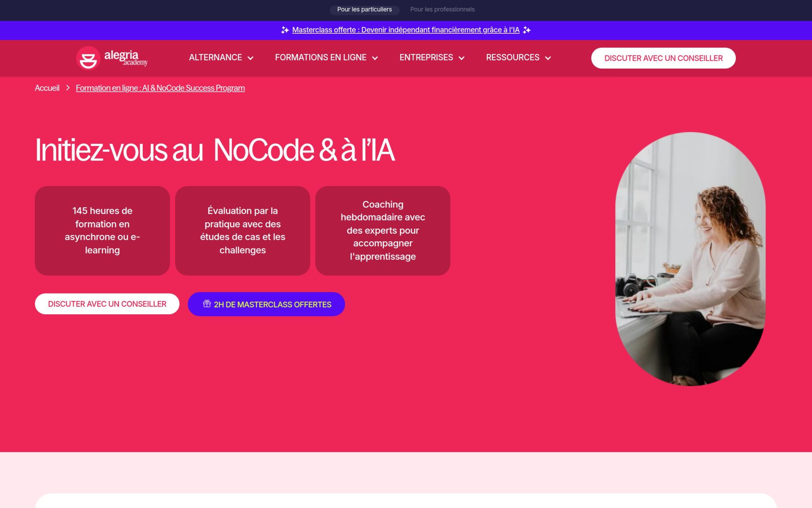Select the Pour les particuliers tab

(364, 10)
